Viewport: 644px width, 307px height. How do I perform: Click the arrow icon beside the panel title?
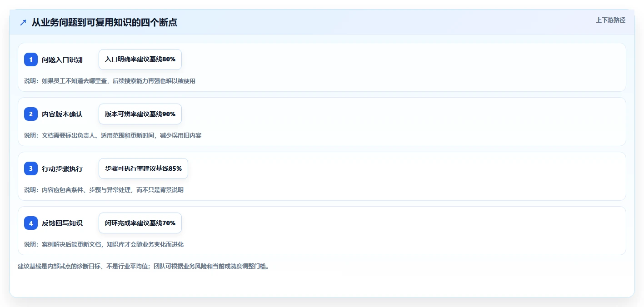tap(23, 23)
